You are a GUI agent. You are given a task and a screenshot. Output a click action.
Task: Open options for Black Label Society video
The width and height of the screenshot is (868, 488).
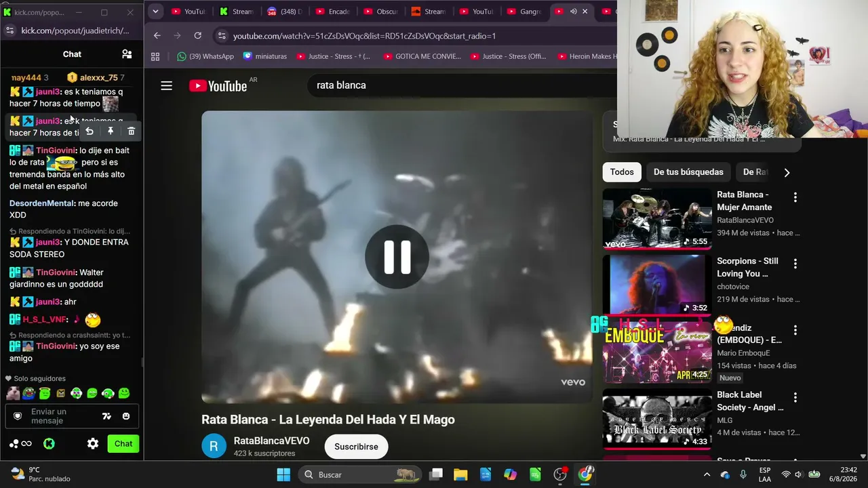[x=795, y=397]
